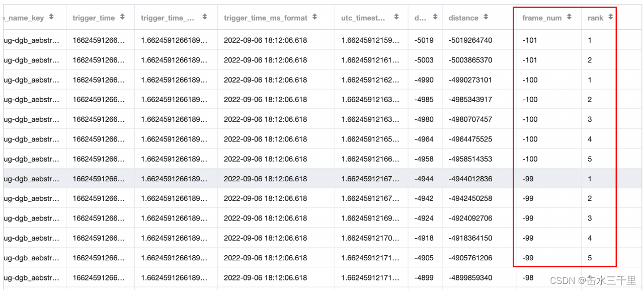
Task: Select the distance cell -5003865370
Action: (x=470, y=60)
